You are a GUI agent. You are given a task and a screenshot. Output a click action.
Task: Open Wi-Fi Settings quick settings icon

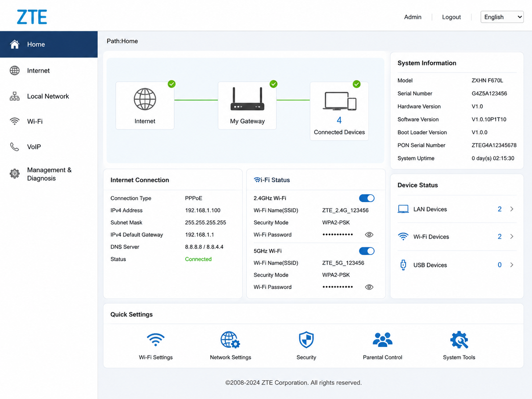(156, 339)
